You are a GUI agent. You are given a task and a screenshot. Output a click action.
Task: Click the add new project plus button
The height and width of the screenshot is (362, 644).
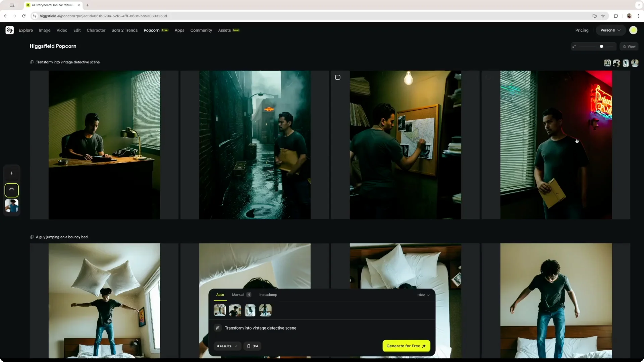pyautogui.click(x=11, y=173)
